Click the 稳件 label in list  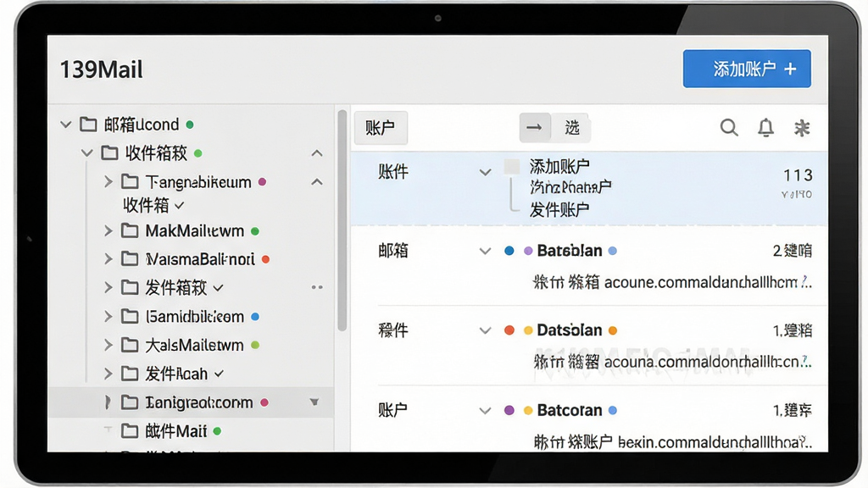pos(393,330)
